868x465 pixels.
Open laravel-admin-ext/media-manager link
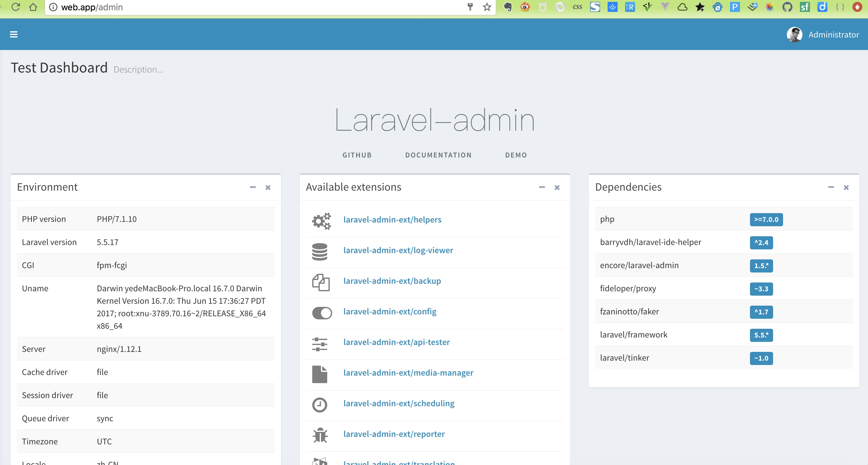point(408,372)
